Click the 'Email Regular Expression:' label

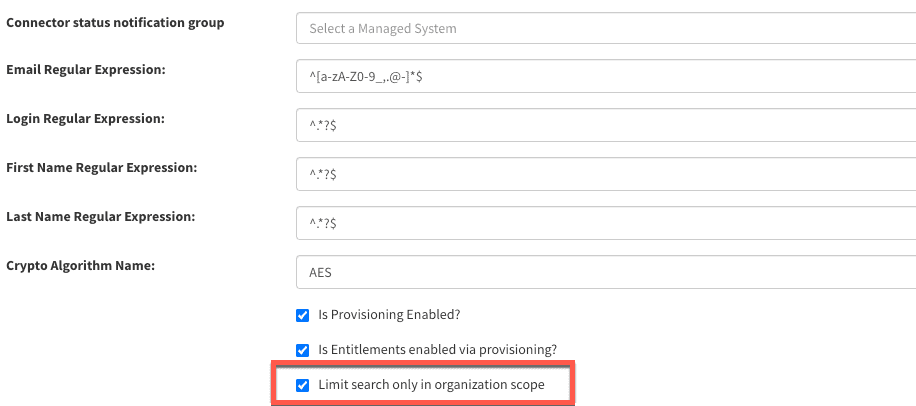coord(86,70)
